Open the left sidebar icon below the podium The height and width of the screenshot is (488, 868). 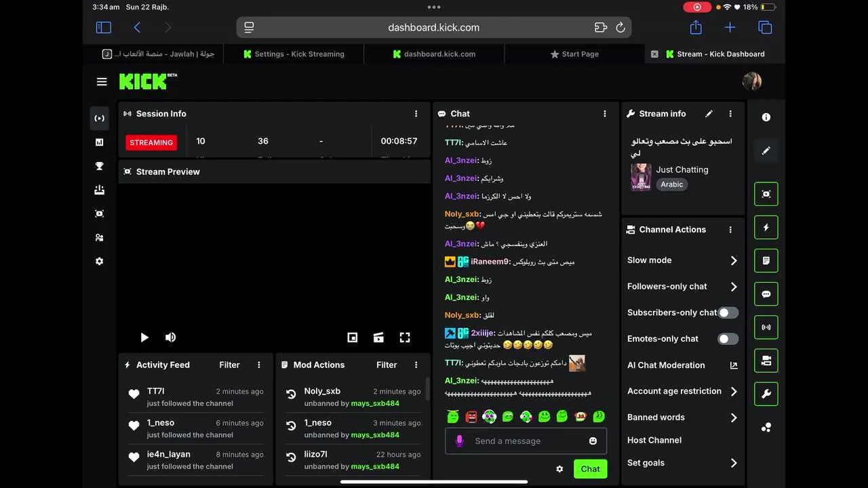pyautogui.click(x=100, y=213)
